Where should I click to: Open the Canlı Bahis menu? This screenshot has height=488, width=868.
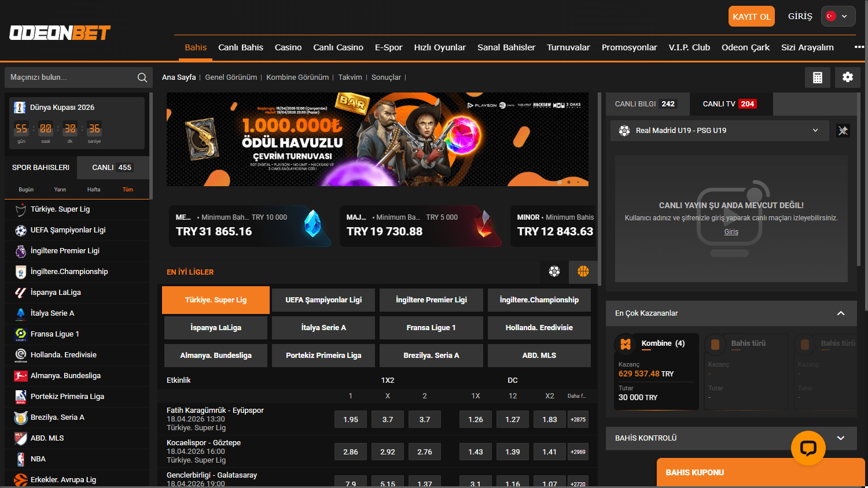coord(241,47)
